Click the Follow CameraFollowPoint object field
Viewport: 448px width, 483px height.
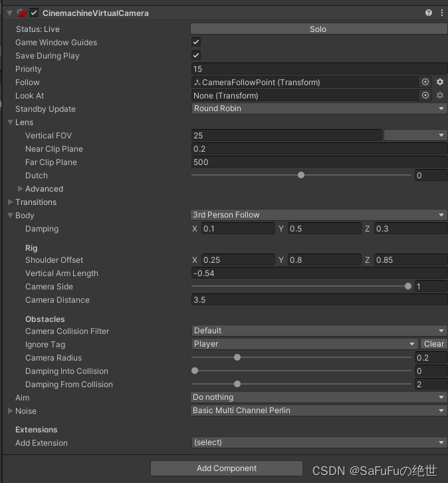point(305,82)
